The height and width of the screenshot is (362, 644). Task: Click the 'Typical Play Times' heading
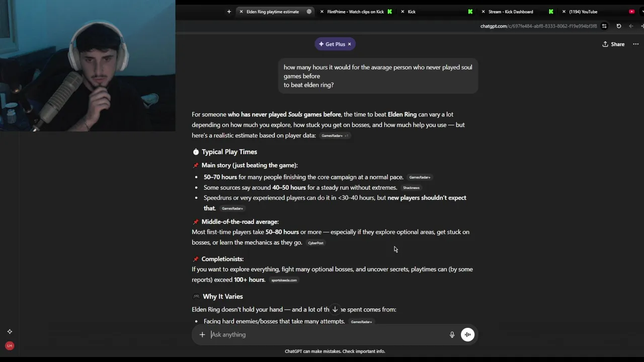coord(229,152)
